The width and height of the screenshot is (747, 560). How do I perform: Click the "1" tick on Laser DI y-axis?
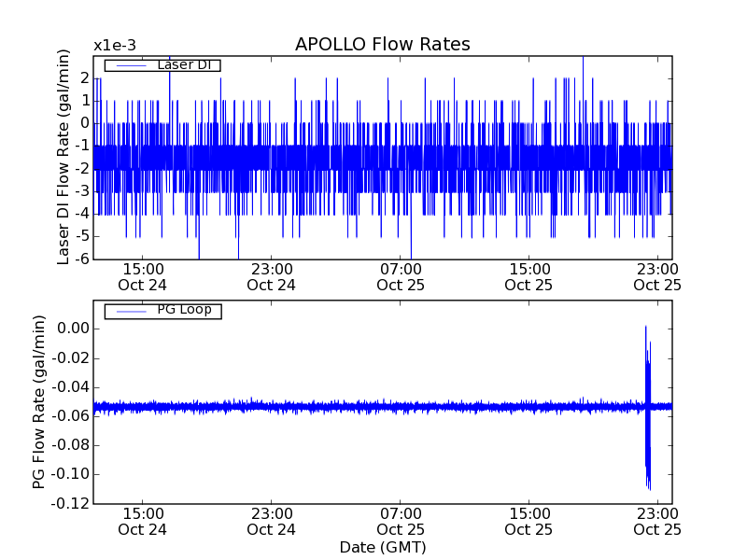click(x=85, y=101)
